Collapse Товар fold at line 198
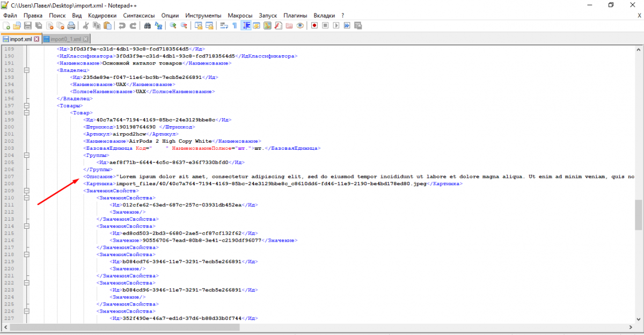Screen dimensions: 644x335 pyautogui.click(x=25, y=113)
